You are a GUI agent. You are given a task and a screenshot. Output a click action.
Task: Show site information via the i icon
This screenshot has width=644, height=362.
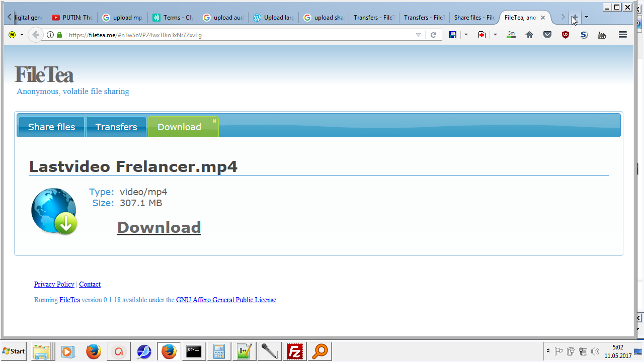point(50,35)
